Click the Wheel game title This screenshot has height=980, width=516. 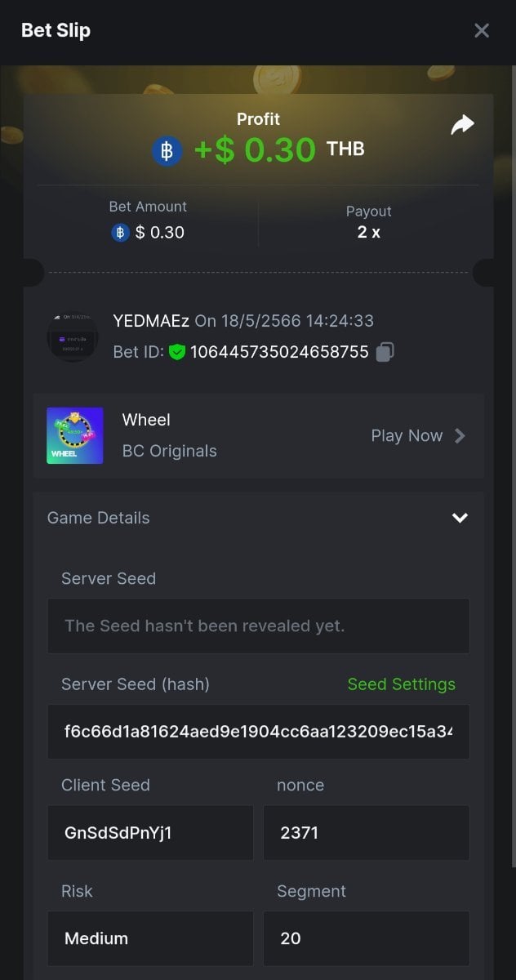146,420
